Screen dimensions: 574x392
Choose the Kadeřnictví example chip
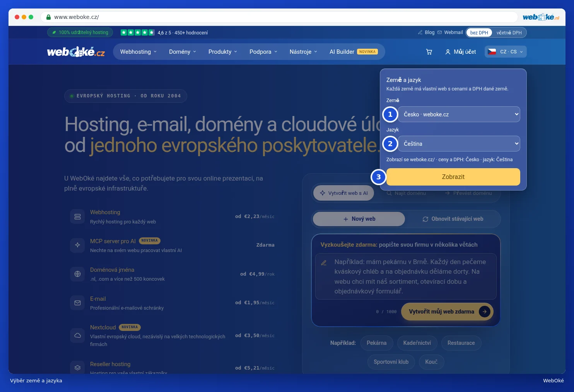[x=417, y=343]
